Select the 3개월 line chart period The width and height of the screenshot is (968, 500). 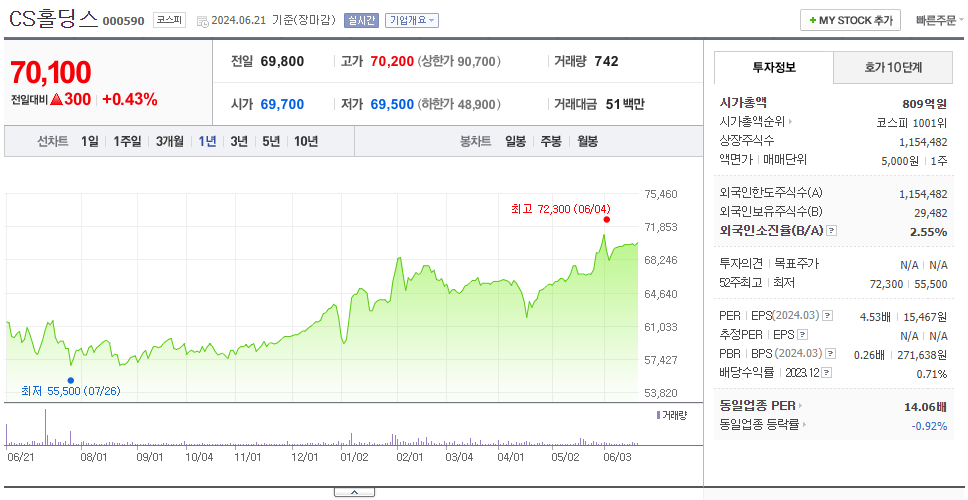[x=170, y=141]
